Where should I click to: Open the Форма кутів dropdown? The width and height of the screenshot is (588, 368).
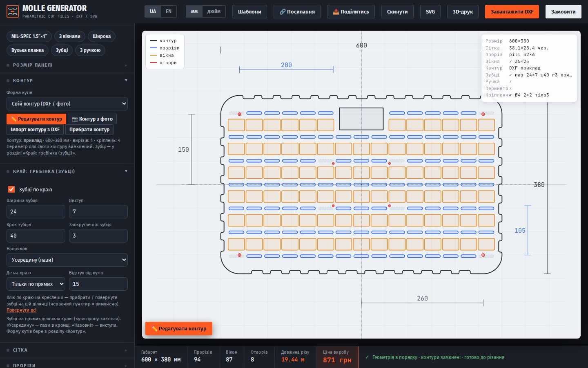click(67, 104)
